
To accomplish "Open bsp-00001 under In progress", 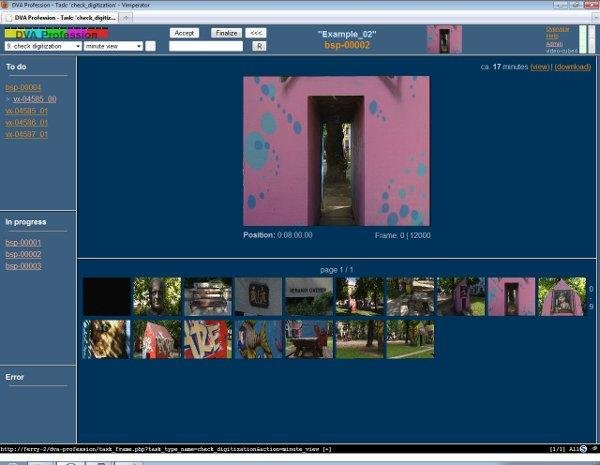I will tap(23, 243).
